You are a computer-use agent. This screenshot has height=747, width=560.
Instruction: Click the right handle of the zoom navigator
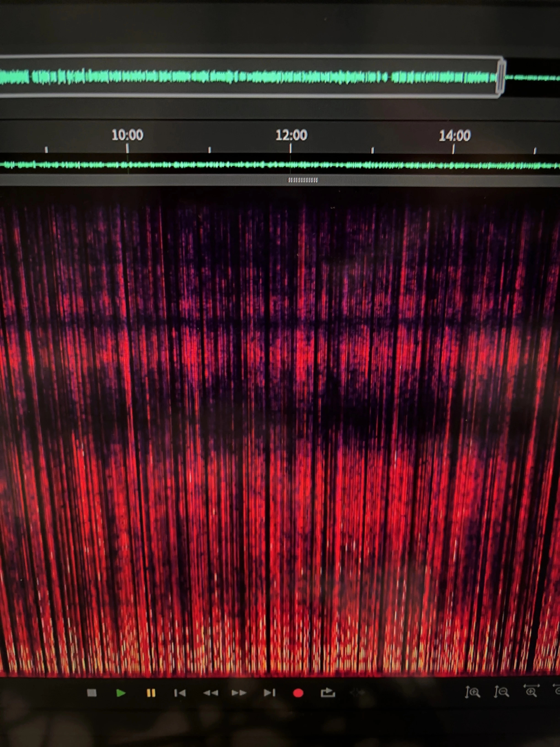(501, 77)
